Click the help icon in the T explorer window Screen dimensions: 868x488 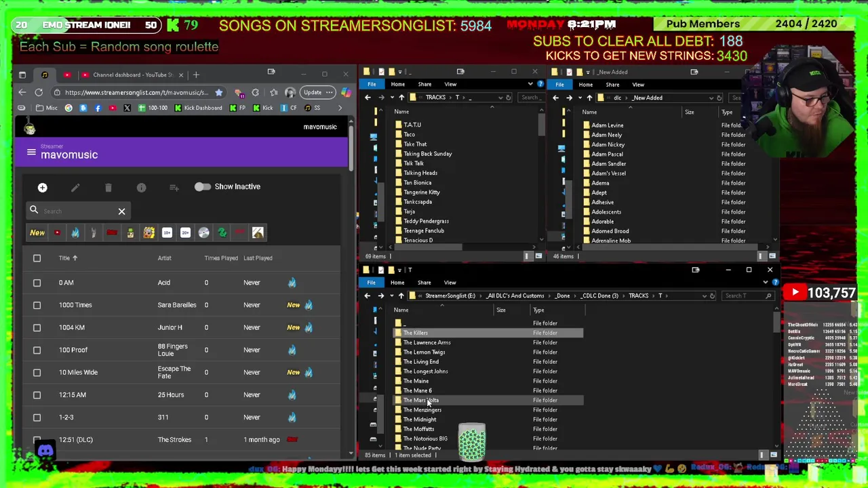click(x=775, y=283)
